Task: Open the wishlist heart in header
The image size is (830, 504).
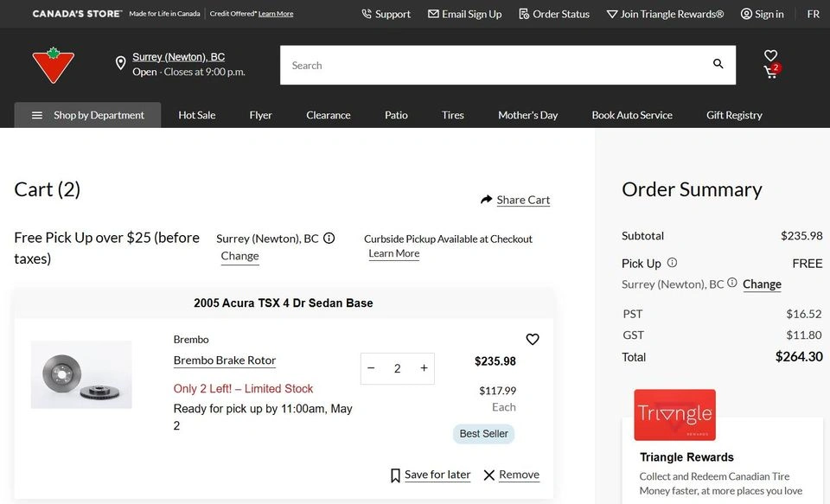Action: [x=770, y=55]
